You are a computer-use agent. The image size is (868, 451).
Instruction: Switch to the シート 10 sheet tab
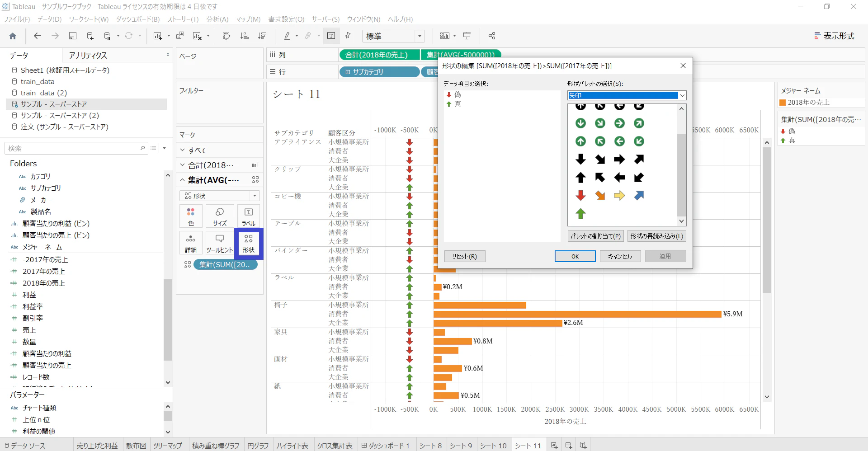[493, 446]
